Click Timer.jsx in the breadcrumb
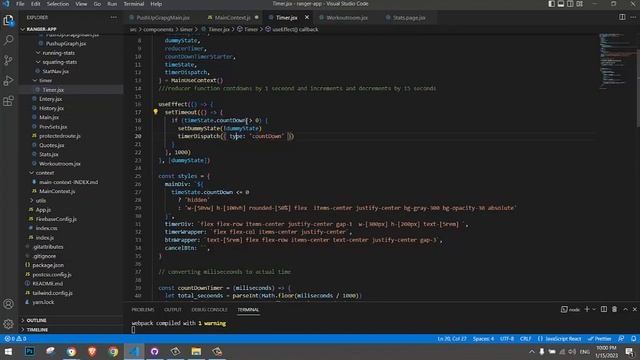640x360 pixels. 219,29
